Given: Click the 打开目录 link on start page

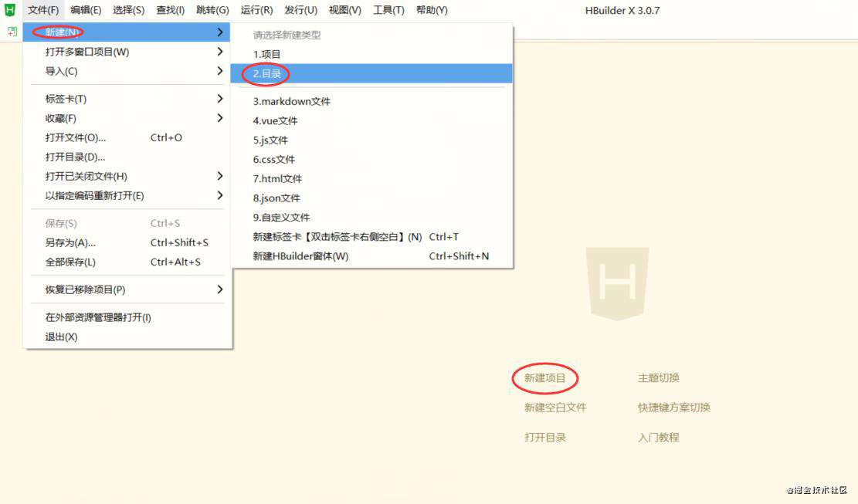Looking at the screenshot, I should pyautogui.click(x=545, y=438).
